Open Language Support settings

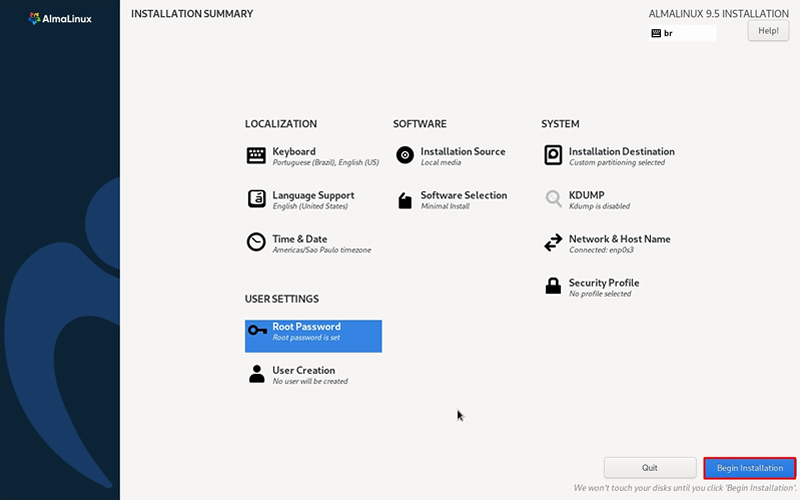point(313,195)
